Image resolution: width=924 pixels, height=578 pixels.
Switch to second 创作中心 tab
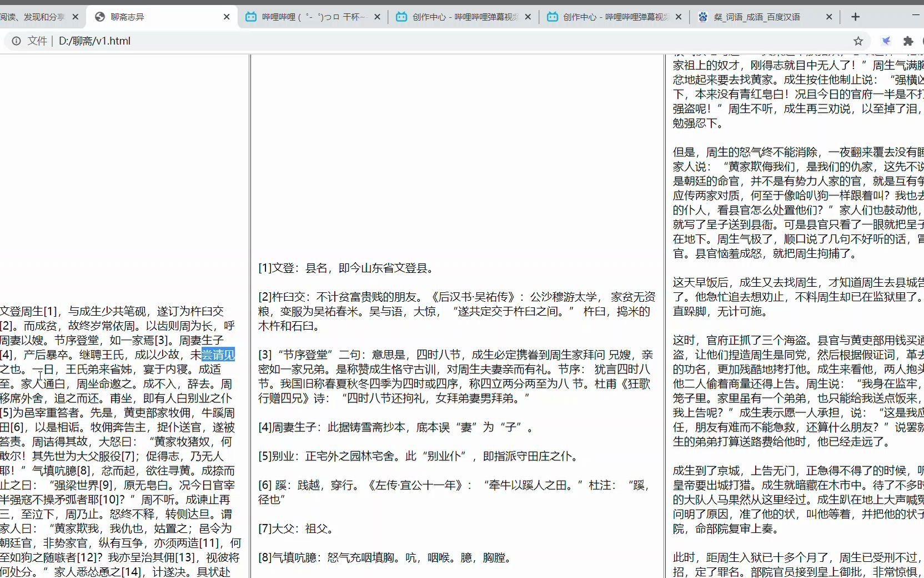pos(614,17)
